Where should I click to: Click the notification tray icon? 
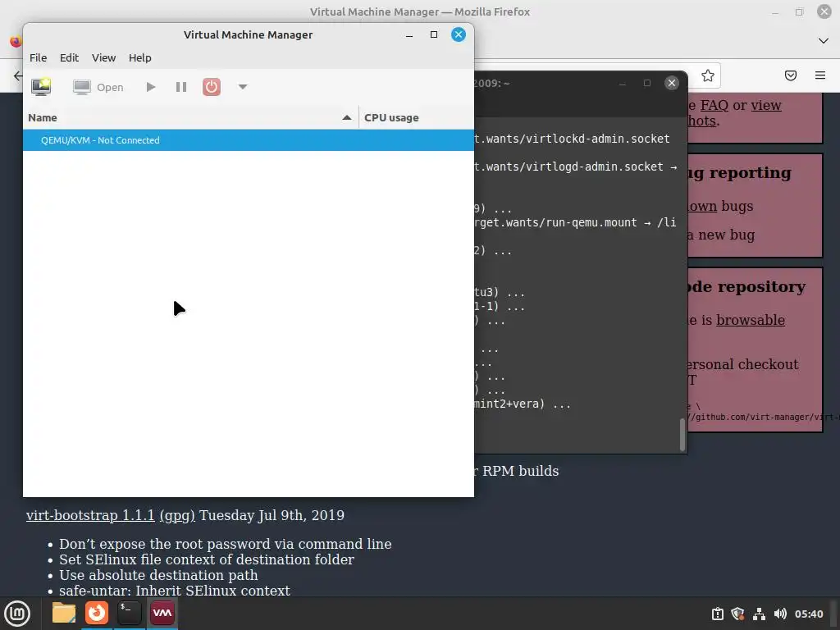coord(717,614)
